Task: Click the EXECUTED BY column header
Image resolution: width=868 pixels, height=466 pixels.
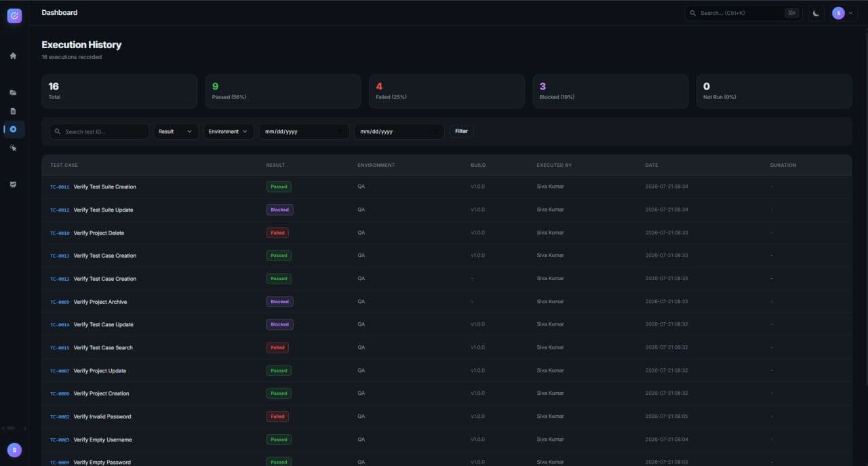Action: pyautogui.click(x=554, y=166)
